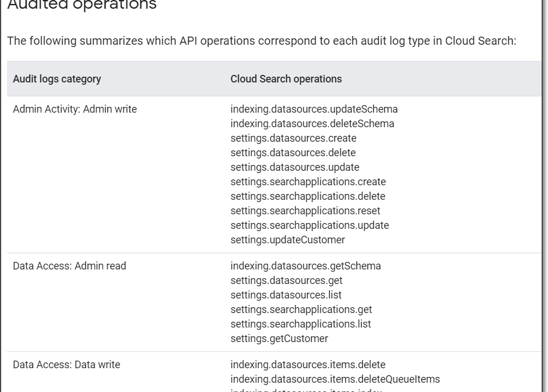Click settings.getCustomer entry
The width and height of the screenshot is (548, 392).
tap(279, 339)
